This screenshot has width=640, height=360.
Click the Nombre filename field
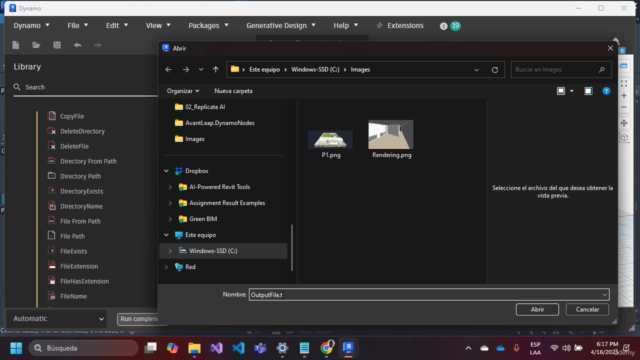(x=429, y=295)
